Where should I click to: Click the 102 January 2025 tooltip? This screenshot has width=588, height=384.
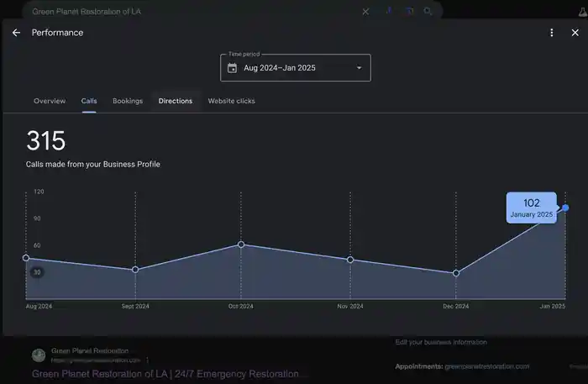click(532, 208)
